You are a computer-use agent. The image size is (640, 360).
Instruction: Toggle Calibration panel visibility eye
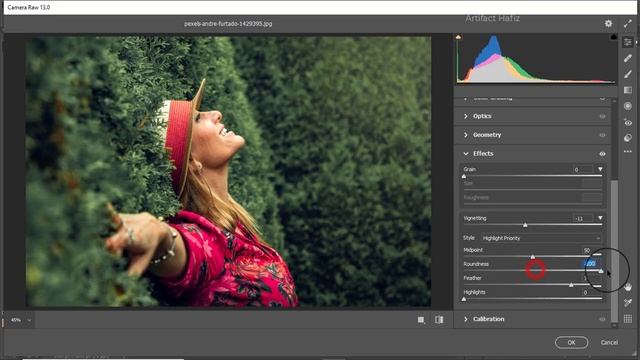tap(602, 319)
